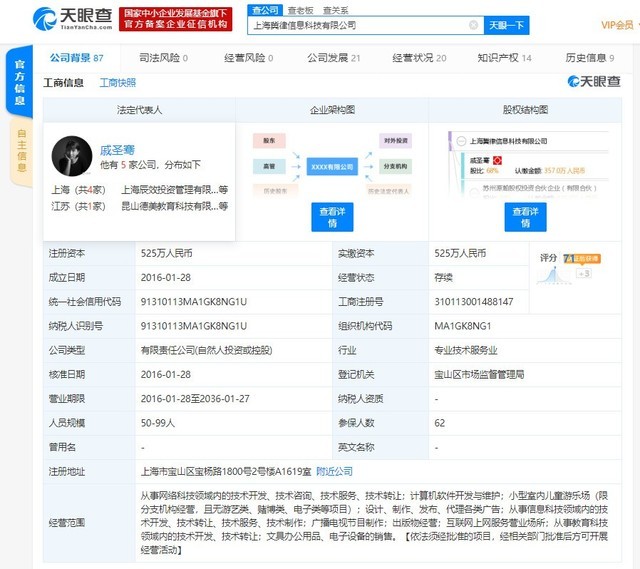
Task: Open the 附近公司 link
Action: click(334, 472)
